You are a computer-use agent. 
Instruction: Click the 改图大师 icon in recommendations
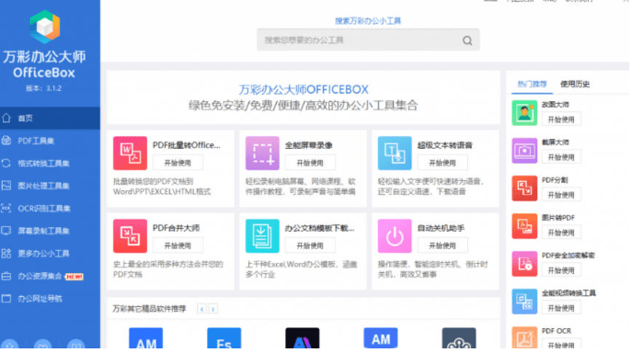pos(524,113)
